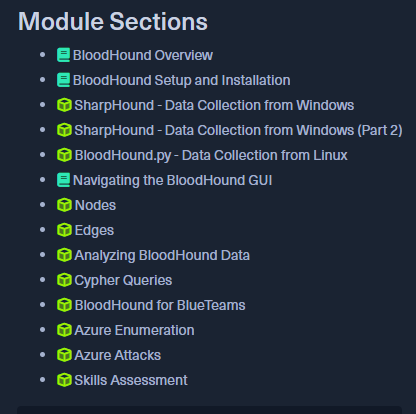The width and height of the screenshot is (416, 414).
Task: Open the Analyzing BloodHound Data section
Action: point(162,255)
